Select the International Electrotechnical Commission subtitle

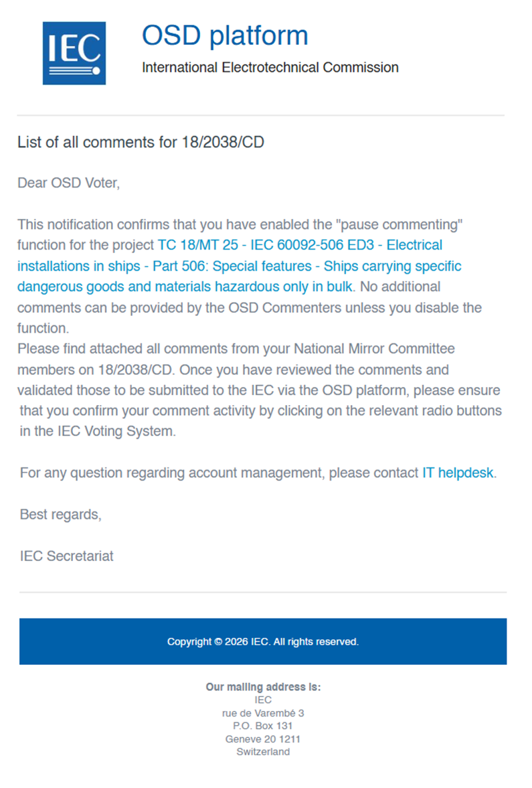(x=270, y=68)
